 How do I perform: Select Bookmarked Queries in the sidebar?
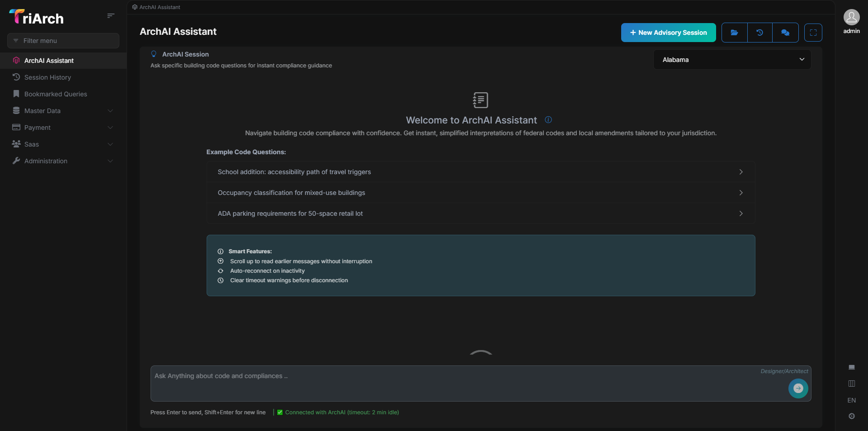[55, 94]
